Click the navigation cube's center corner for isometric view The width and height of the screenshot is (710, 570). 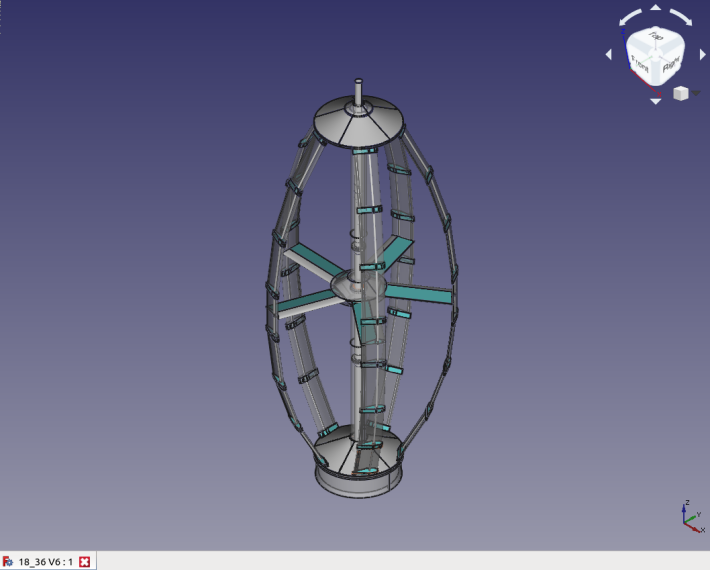pos(655,56)
